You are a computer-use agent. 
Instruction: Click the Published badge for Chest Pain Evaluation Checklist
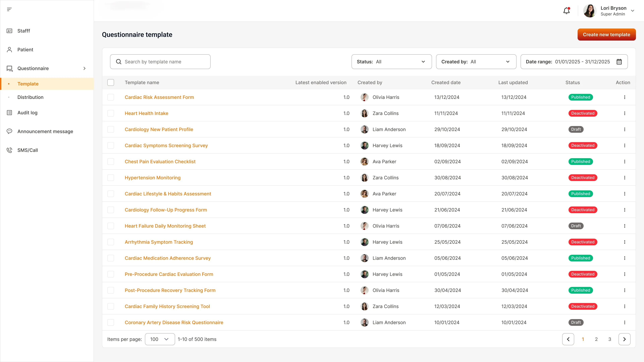pyautogui.click(x=580, y=162)
